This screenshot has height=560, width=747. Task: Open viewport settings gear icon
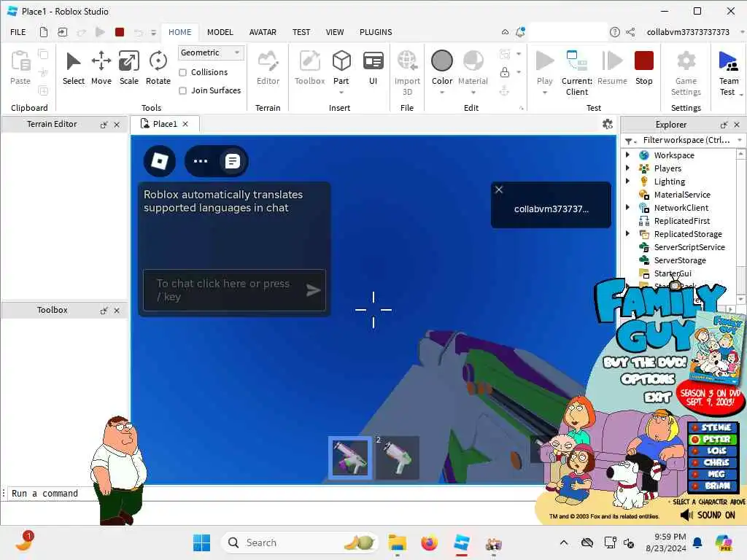click(608, 124)
